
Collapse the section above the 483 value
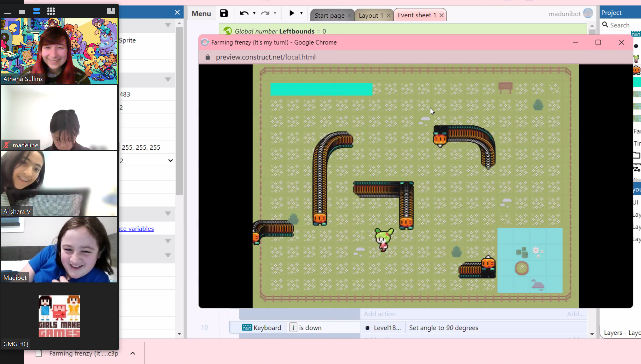click(x=168, y=80)
